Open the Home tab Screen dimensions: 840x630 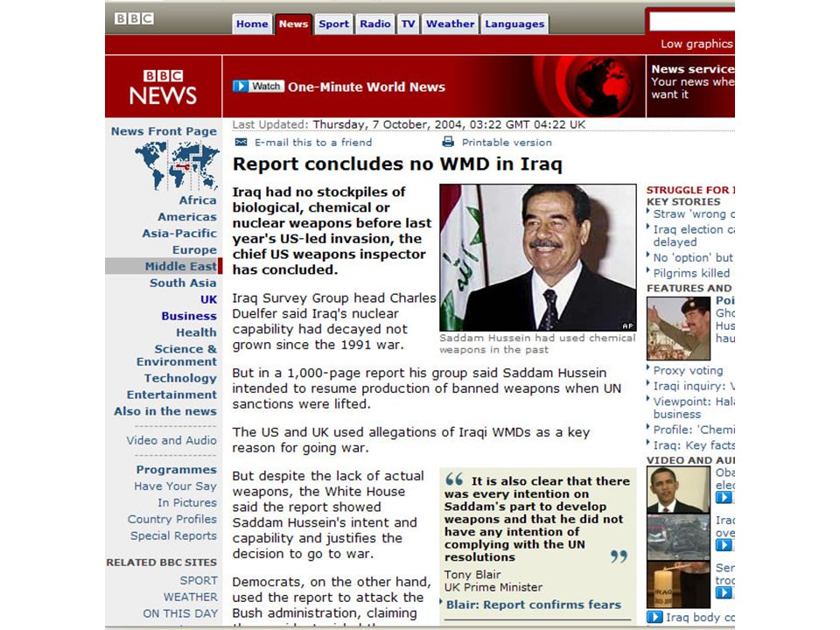click(x=252, y=24)
